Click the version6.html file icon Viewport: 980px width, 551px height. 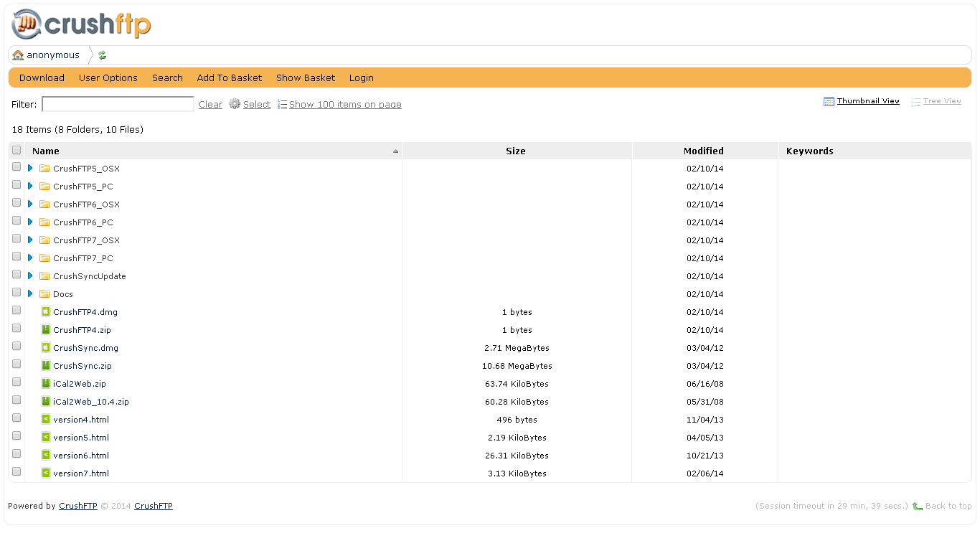tap(46, 456)
